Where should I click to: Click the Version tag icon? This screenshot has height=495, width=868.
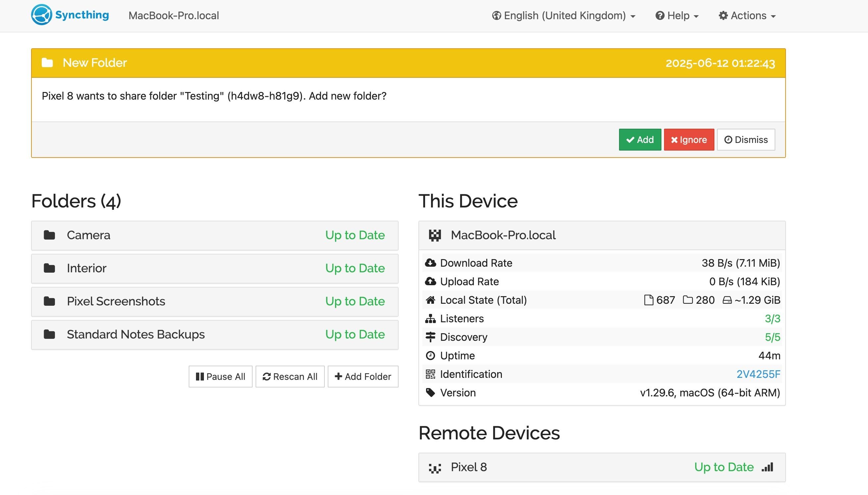click(430, 393)
